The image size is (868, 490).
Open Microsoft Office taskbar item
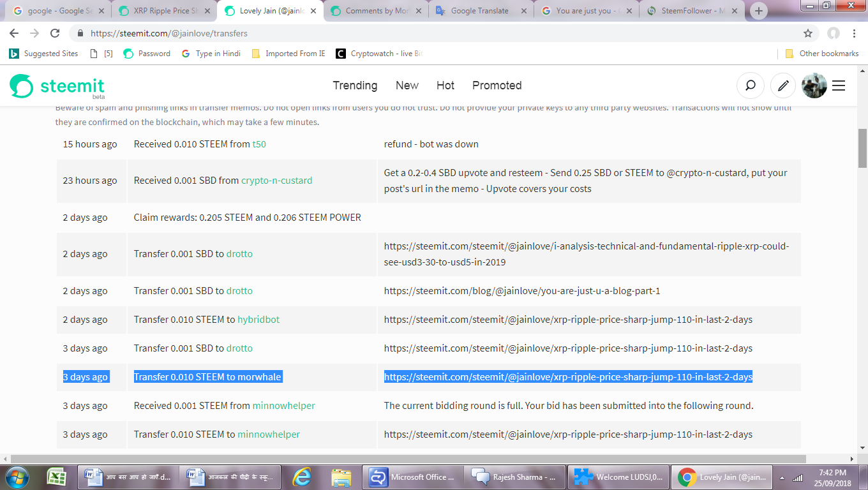[x=412, y=477]
